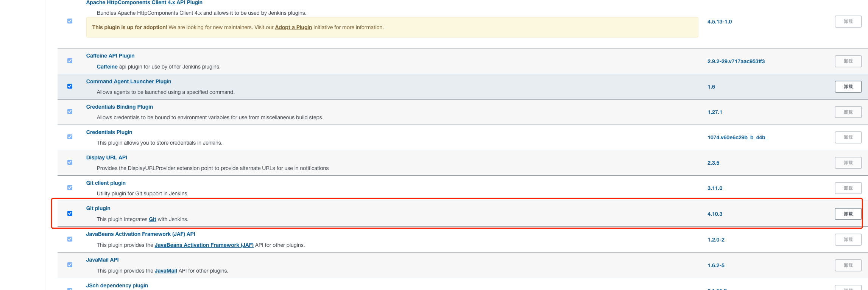868x290 pixels.
Task: Click 'Provides the DisplayURLProvider extension point' text
Action: click(213, 168)
